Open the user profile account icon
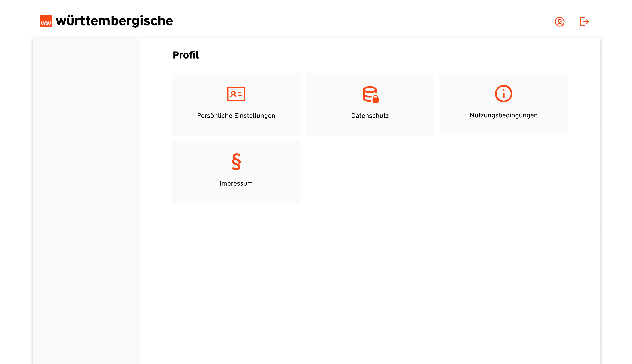This screenshot has width=632, height=364. point(559,22)
